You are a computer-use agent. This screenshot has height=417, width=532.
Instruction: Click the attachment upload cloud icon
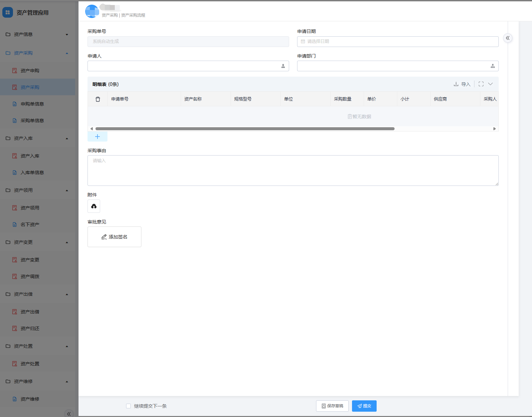(x=94, y=206)
